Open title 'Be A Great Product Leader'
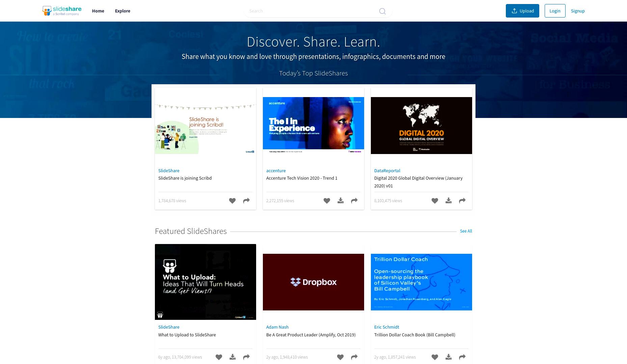The width and height of the screenshot is (627, 364). pyautogui.click(x=311, y=335)
